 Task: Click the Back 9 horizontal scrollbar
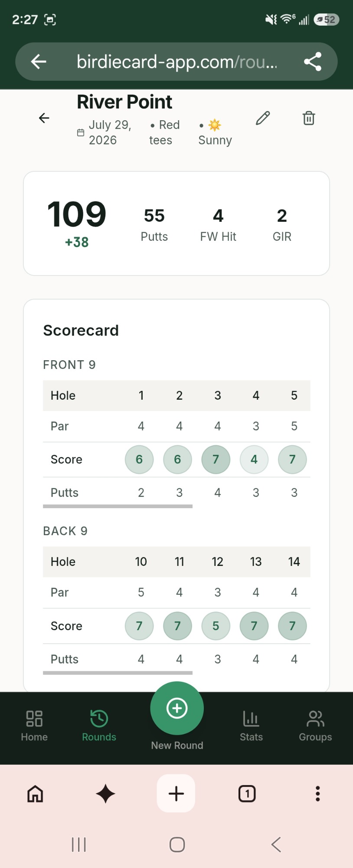118,673
